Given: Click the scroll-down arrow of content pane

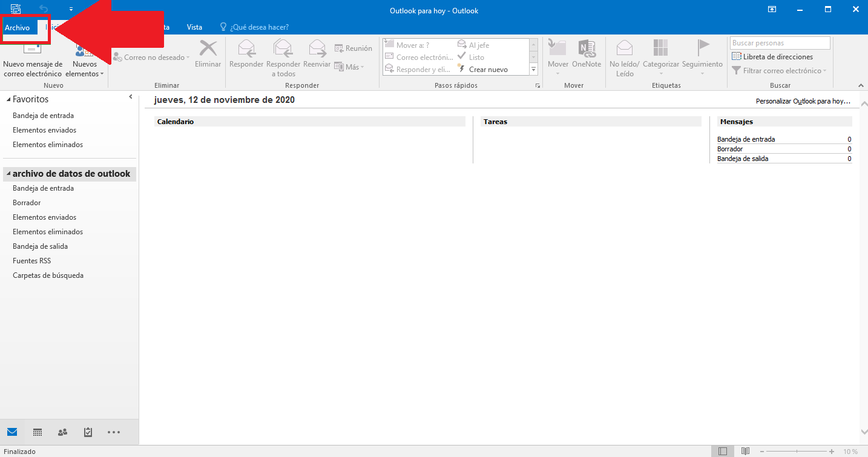Looking at the screenshot, I should point(864,432).
